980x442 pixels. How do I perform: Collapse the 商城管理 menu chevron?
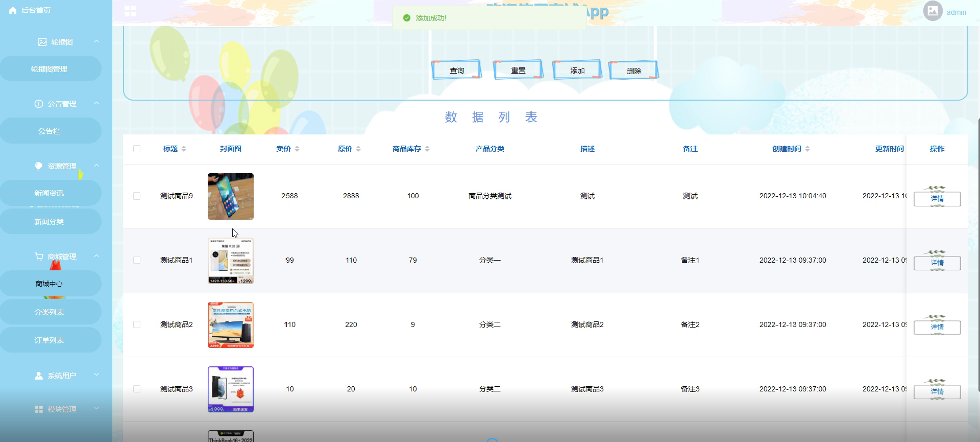pos(96,256)
